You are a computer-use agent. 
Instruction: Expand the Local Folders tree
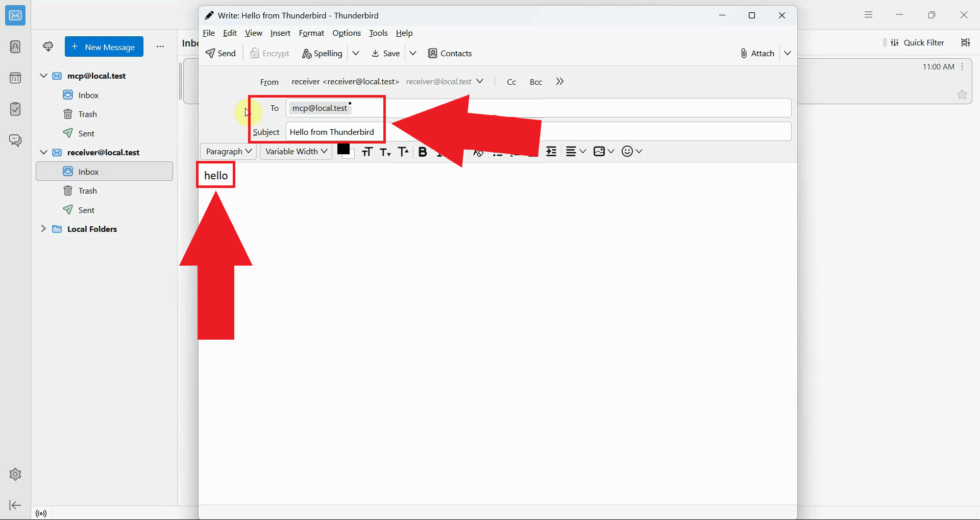click(x=43, y=229)
